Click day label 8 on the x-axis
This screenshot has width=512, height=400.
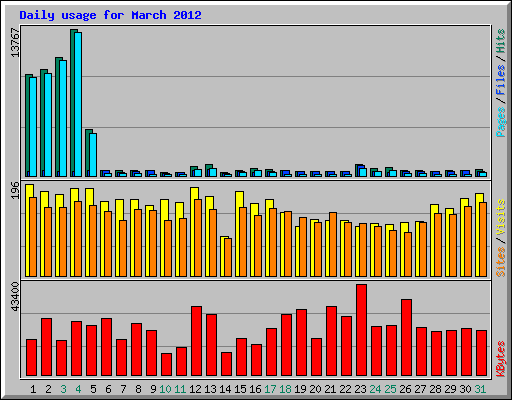[138, 389]
